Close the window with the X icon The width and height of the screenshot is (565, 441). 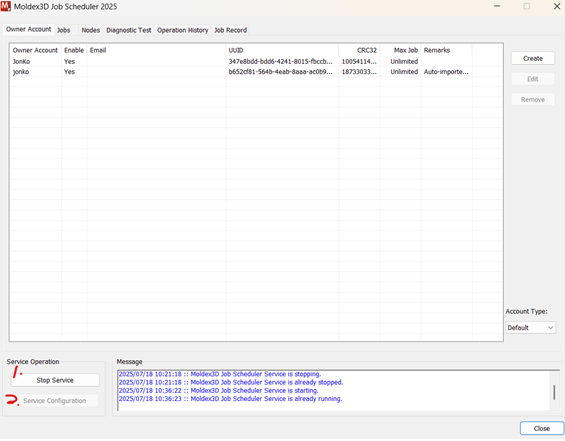pyautogui.click(x=557, y=6)
